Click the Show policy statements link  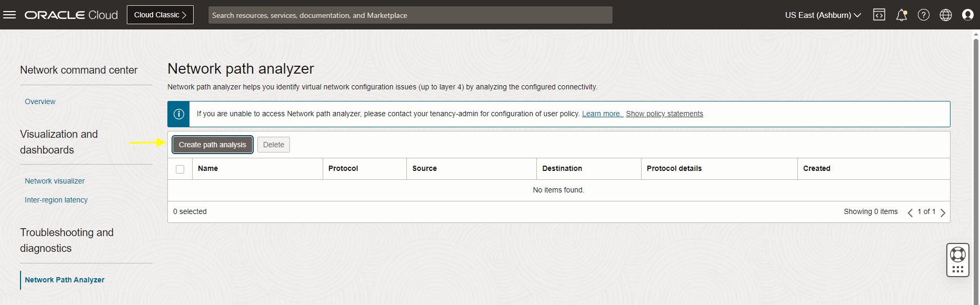pyautogui.click(x=664, y=114)
